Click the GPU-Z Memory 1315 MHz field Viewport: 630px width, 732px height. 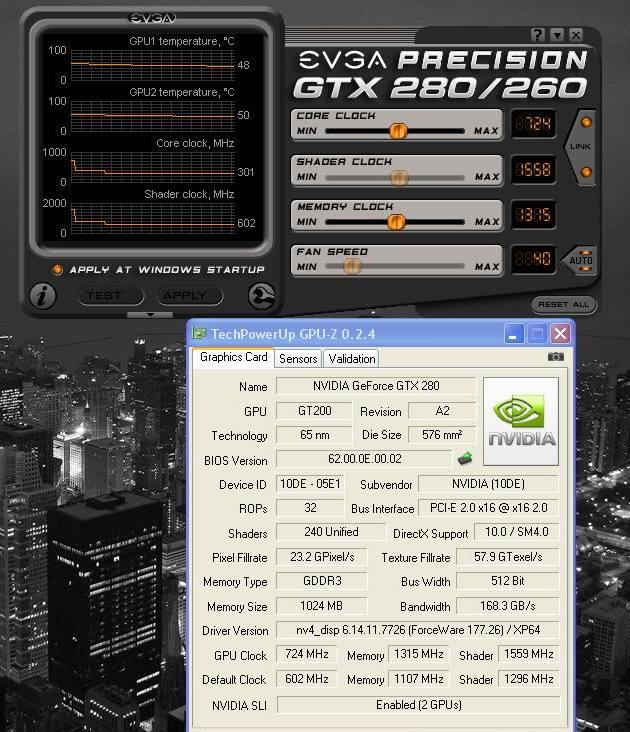pos(419,654)
